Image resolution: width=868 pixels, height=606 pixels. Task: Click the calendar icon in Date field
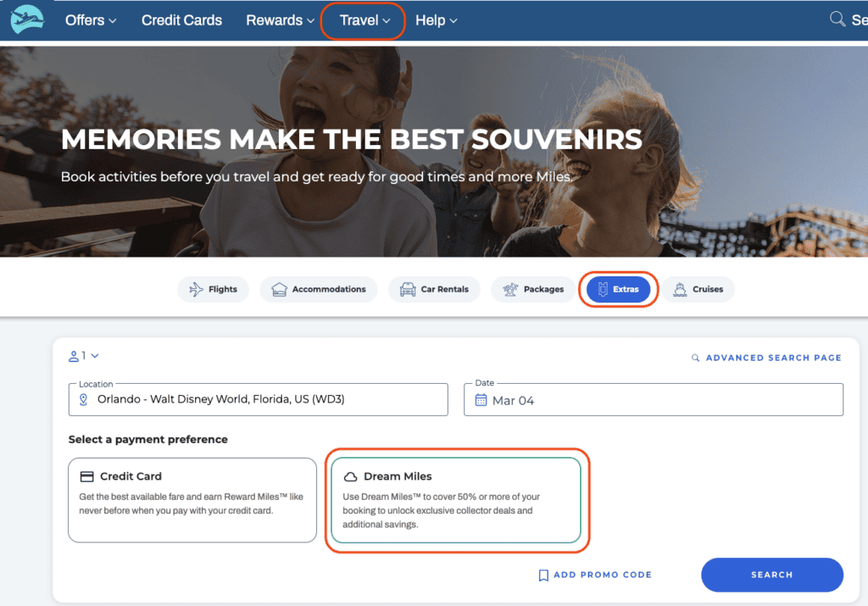(481, 400)
